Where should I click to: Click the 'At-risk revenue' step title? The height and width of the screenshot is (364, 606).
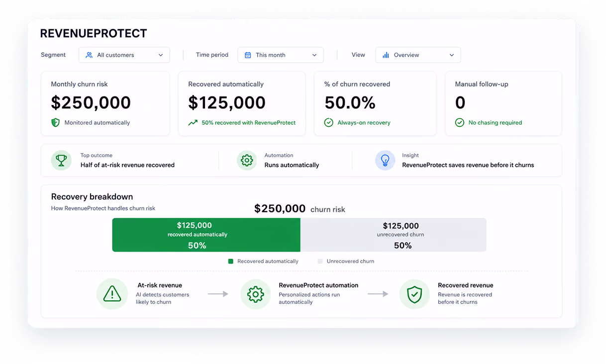point(160,285)
